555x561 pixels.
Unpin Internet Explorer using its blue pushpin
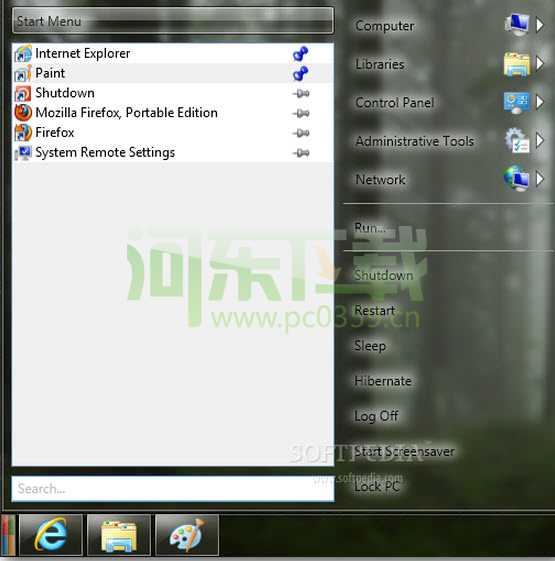click(301, 54)
